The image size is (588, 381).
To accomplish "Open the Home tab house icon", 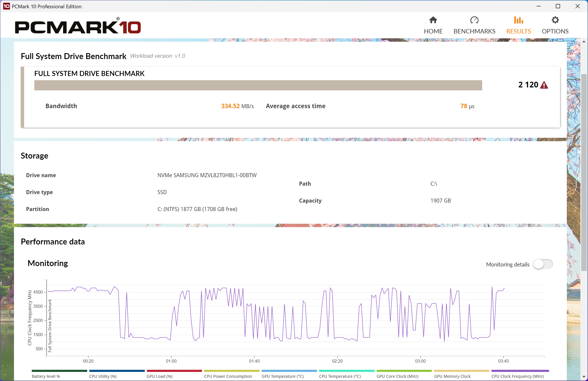I will click(x=433, y=20).
